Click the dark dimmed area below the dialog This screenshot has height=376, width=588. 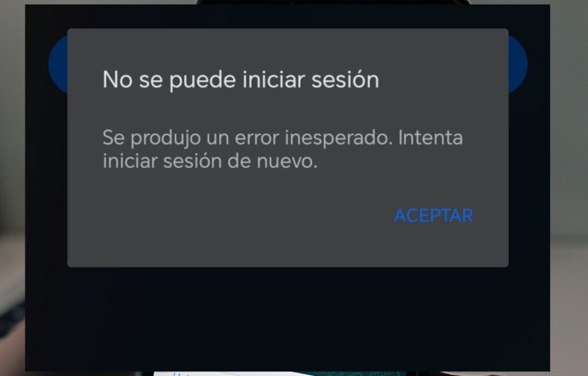click(x=288, y=319)
